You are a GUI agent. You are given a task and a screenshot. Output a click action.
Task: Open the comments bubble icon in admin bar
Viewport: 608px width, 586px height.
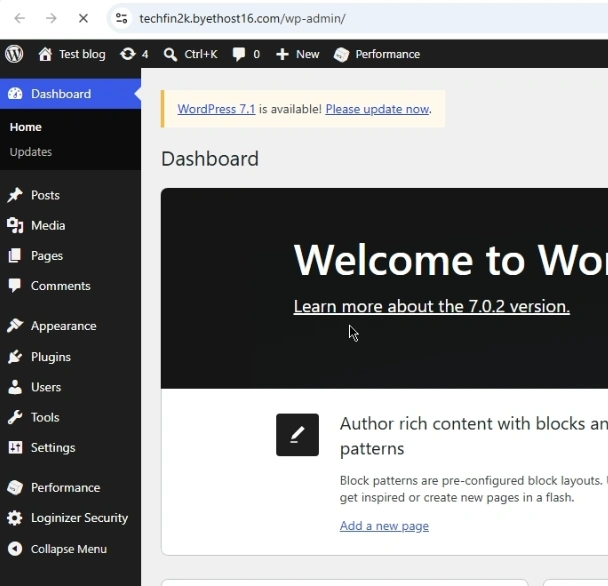tap(239, 54)
